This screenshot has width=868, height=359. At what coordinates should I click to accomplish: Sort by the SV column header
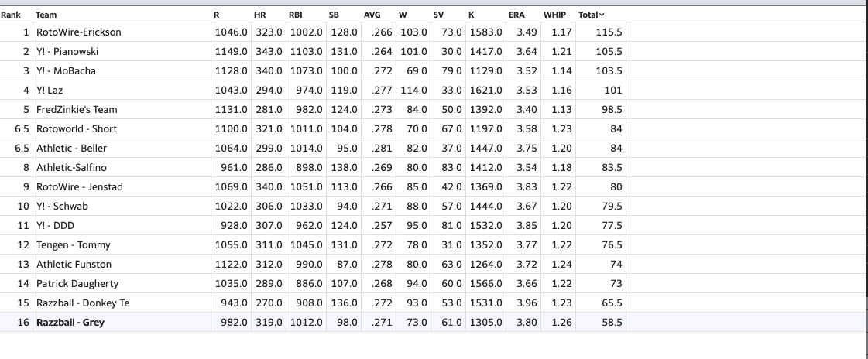[438, 15]
